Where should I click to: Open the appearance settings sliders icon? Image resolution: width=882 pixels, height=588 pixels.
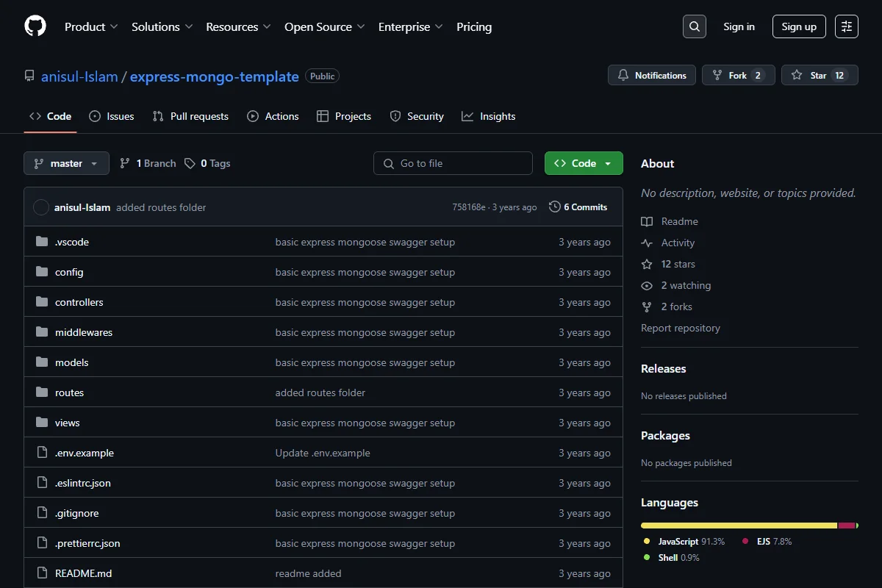pos(847,26)
